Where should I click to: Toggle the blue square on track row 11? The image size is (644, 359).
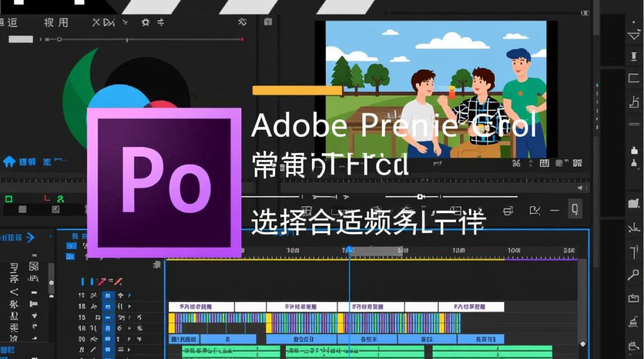[108, 295]
